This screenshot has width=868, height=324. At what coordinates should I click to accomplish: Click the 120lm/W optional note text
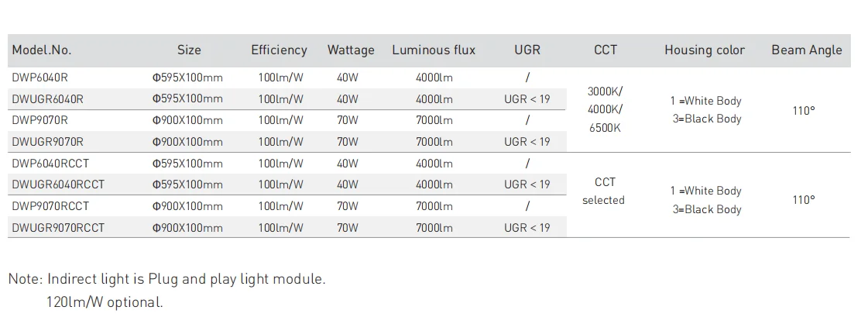105,302
